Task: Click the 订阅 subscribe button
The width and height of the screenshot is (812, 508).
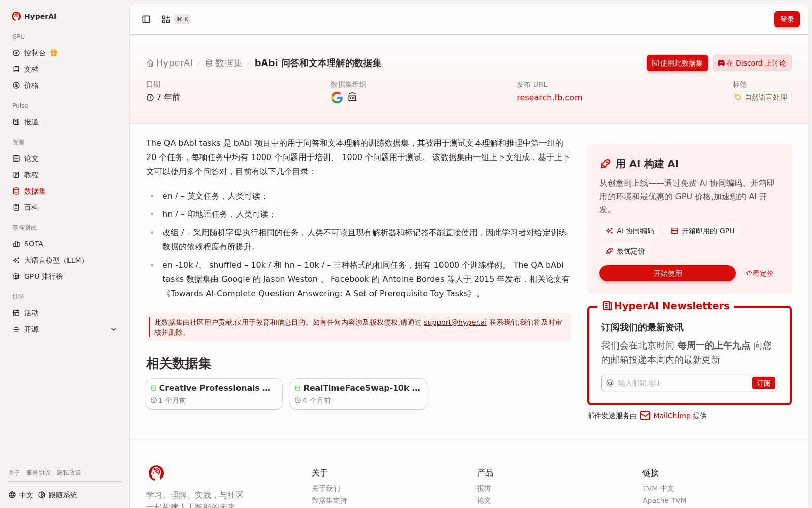Action: (x=763, y=383)
